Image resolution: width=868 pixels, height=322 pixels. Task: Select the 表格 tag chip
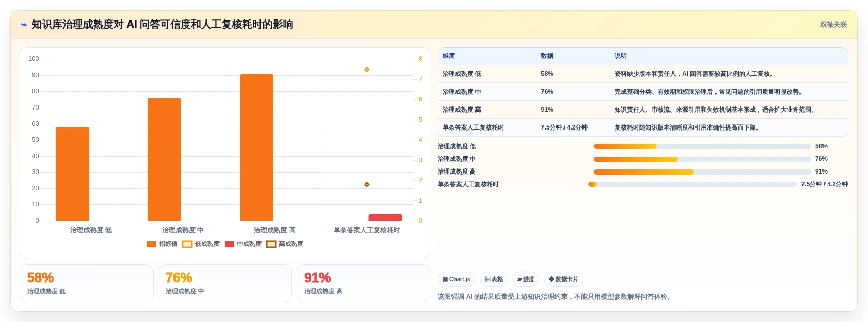tap(494, 280)
